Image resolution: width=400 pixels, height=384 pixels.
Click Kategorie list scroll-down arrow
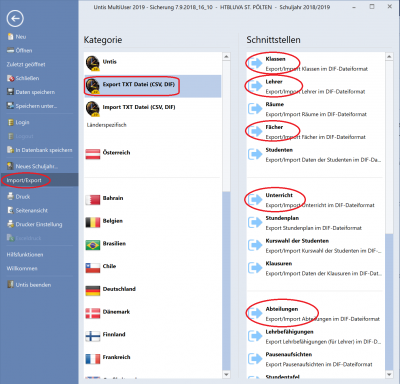[x=226, y=375]
